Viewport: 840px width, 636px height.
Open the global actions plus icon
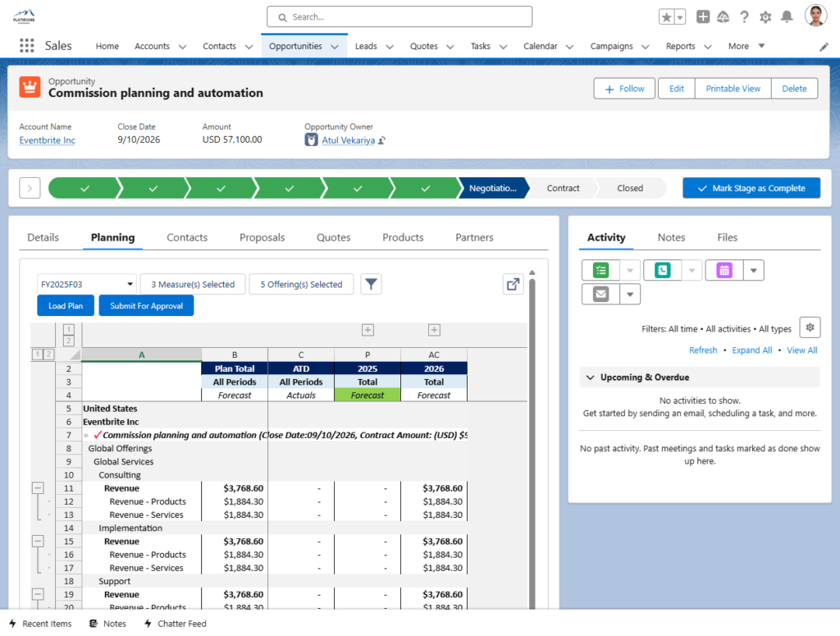point(703,17)
